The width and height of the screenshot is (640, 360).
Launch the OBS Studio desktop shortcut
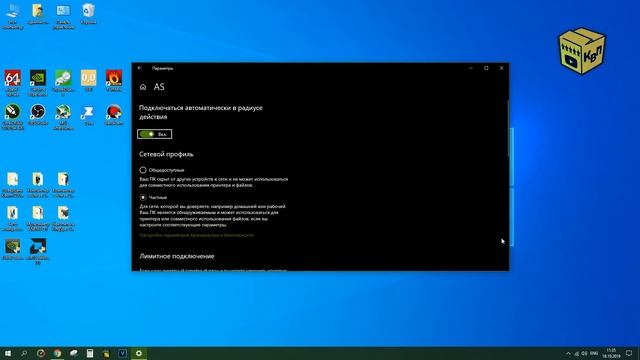38,114
